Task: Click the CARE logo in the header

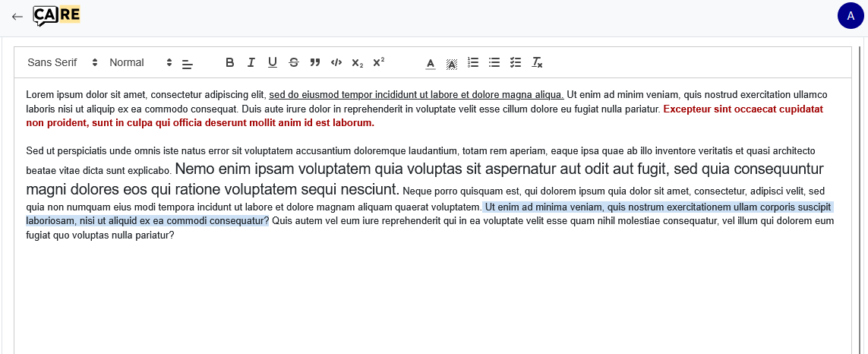Action: (x=57, y=15)
